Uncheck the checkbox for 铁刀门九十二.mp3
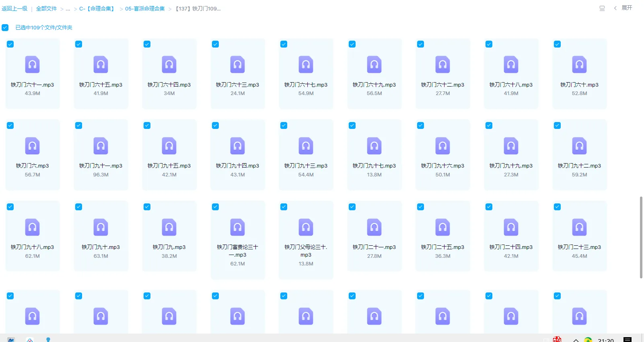 558,126
